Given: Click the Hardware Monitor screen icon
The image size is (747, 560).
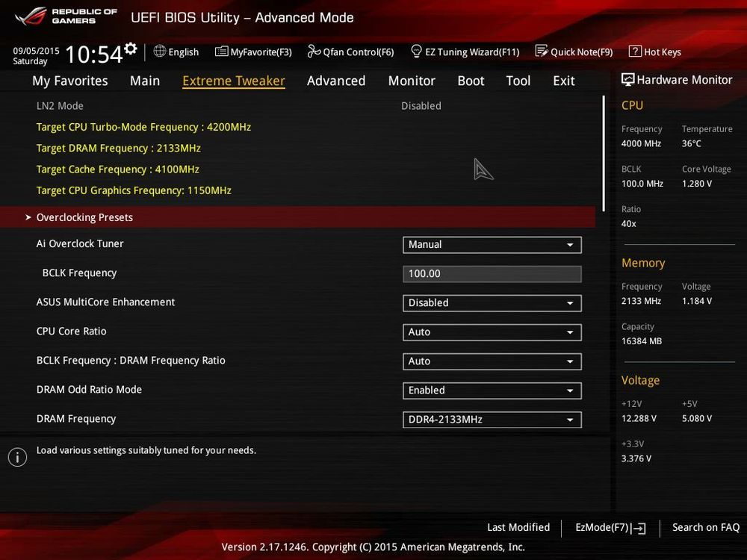Looking at the screenshot, I should (x=628, y=80).
